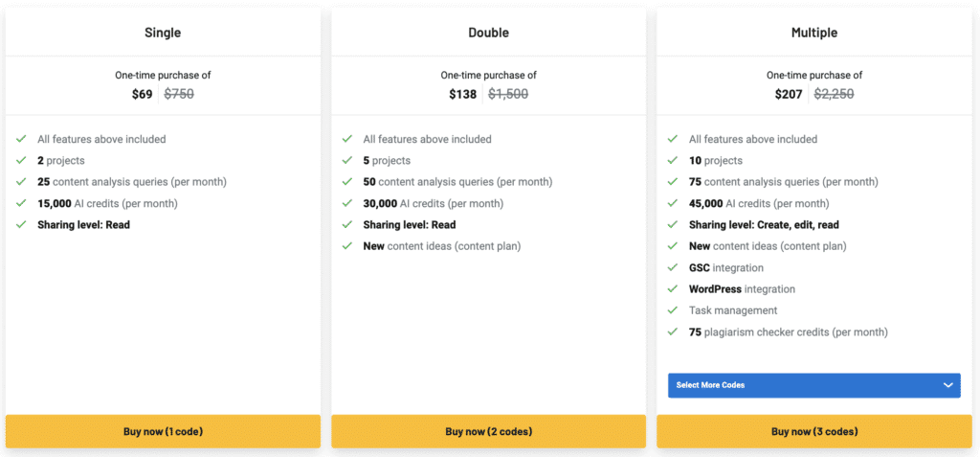Open the Select More Codes dropdown
The image size is (980, 457).
813,385
